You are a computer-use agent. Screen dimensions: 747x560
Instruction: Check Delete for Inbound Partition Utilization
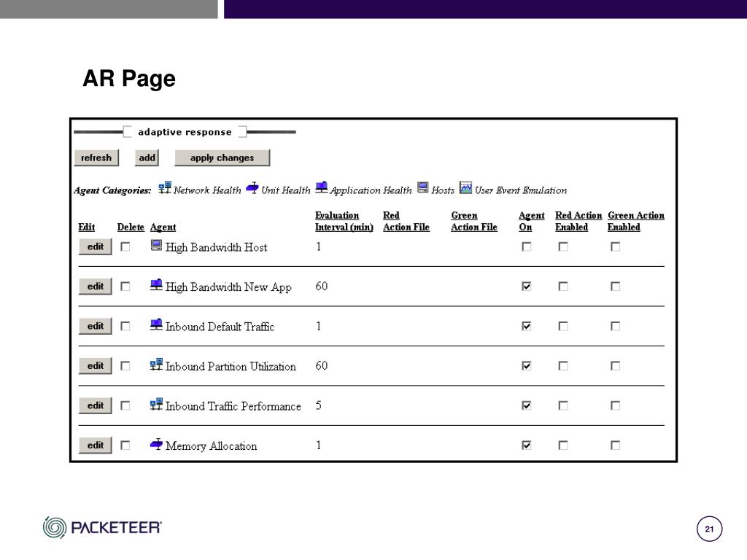pyautogui.click(x=125, y=366)
